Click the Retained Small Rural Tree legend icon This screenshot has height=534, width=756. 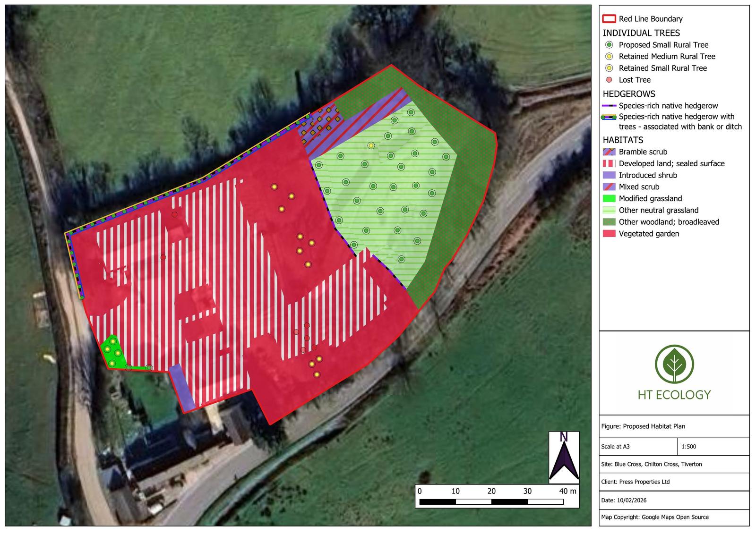click(609, 68)
